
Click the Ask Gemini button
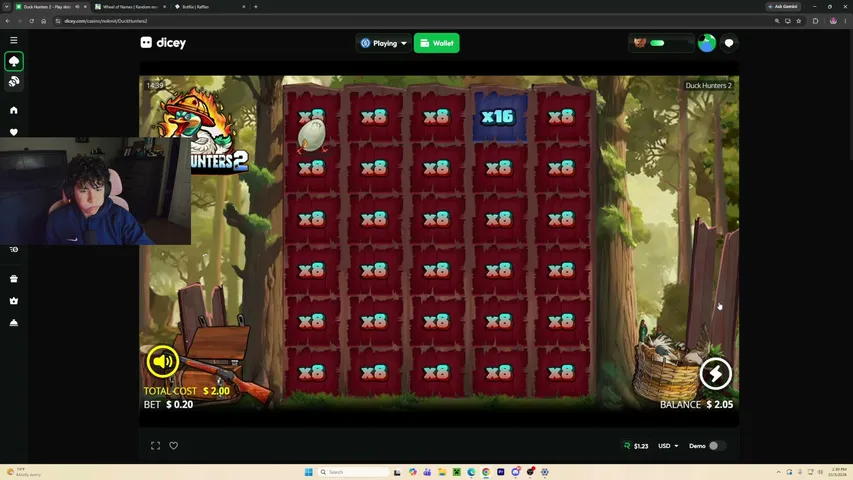783,7
